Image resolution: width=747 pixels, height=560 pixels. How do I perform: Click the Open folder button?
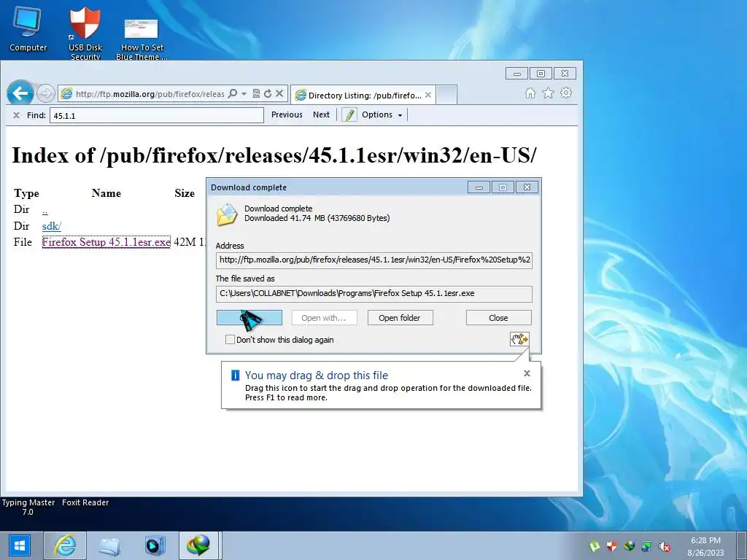point(400,318)
